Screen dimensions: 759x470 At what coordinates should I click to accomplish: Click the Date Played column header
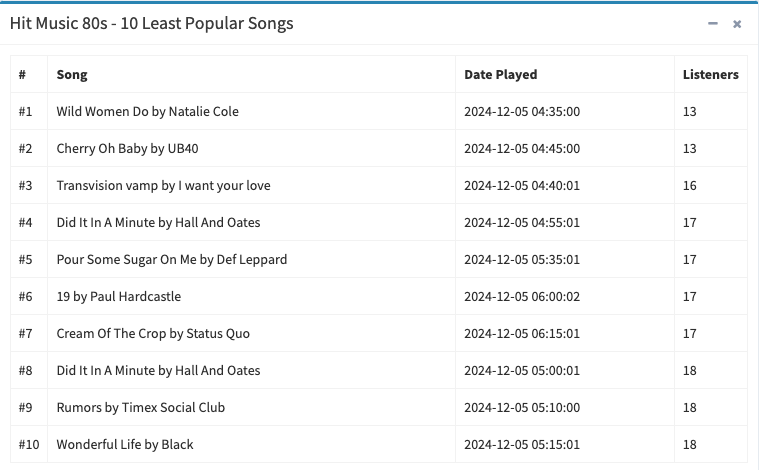pos(501,75)
